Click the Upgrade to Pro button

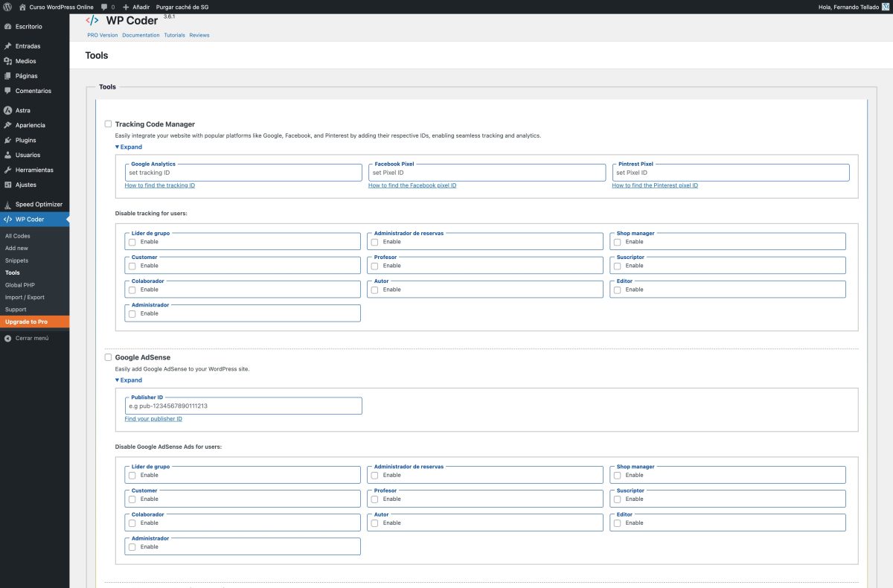(x=27, y=322)
